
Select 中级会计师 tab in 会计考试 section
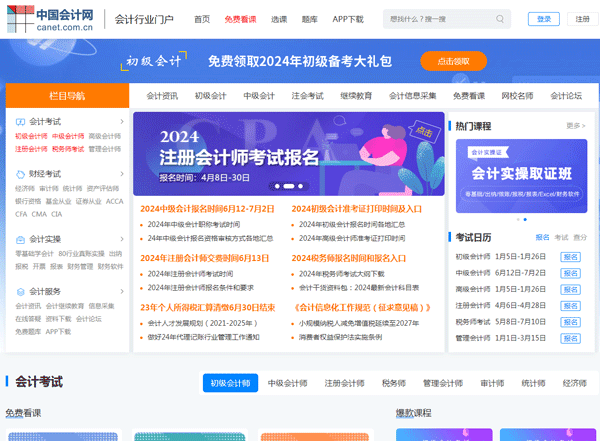coord(287,383)
